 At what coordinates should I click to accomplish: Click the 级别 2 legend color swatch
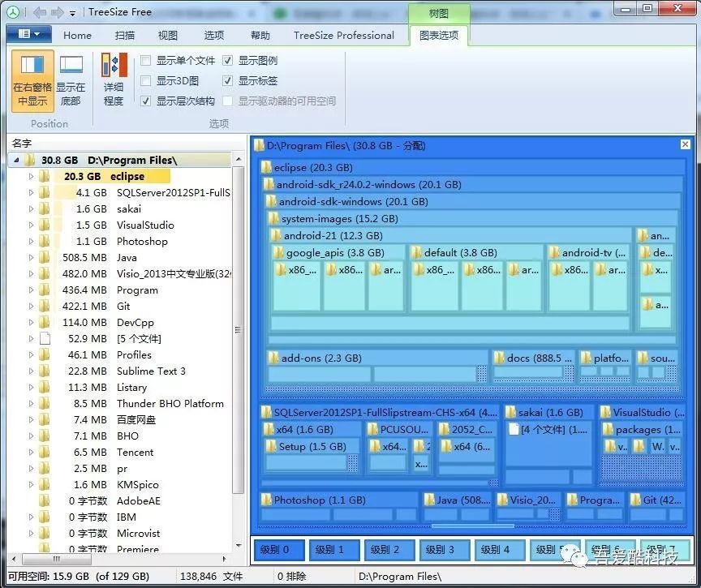(389, 550)
